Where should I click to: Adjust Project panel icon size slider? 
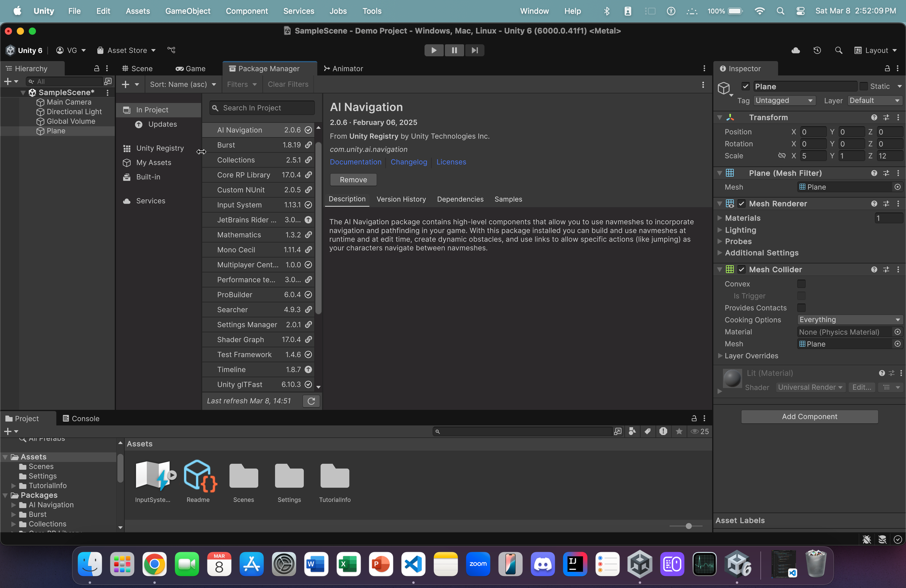tap(688, 526)
